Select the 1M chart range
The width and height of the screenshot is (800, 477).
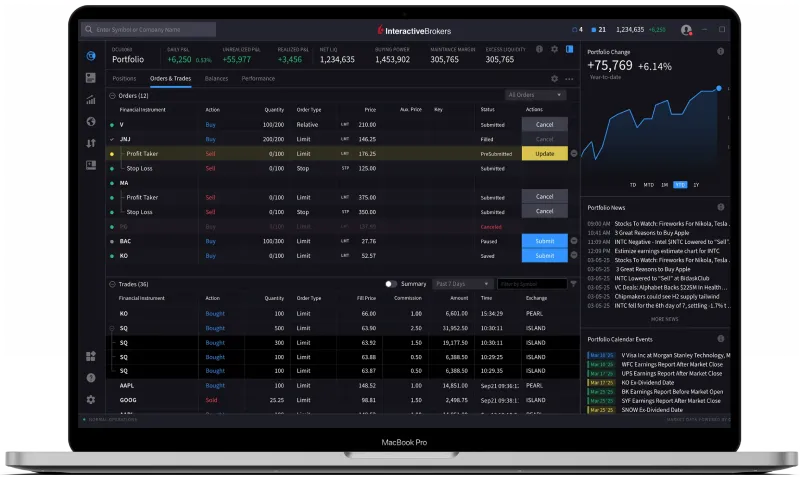click(664, 185)
